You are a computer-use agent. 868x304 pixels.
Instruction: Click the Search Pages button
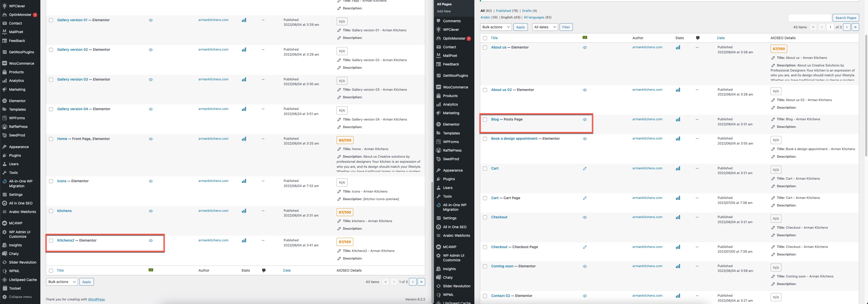846,18
